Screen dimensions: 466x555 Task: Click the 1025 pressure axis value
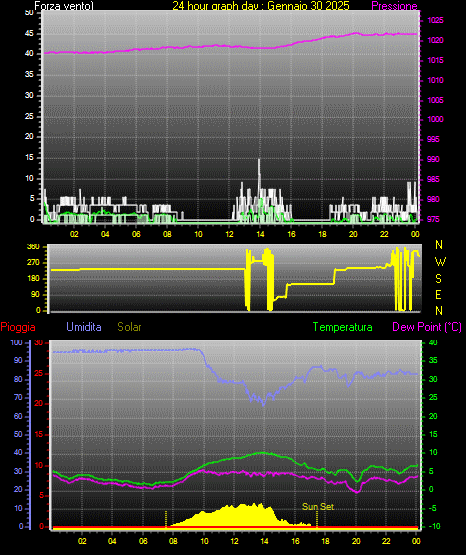435,20
